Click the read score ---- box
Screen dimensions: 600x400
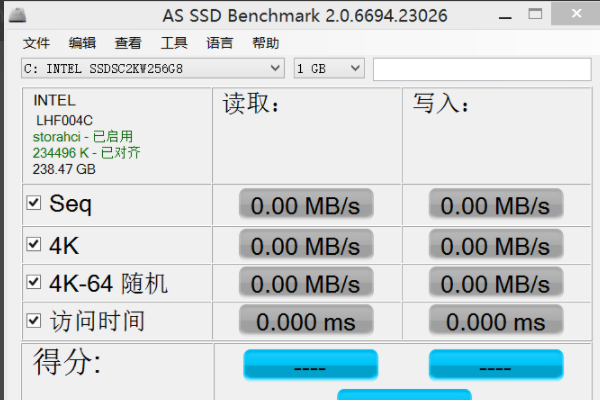click(311, 365)
